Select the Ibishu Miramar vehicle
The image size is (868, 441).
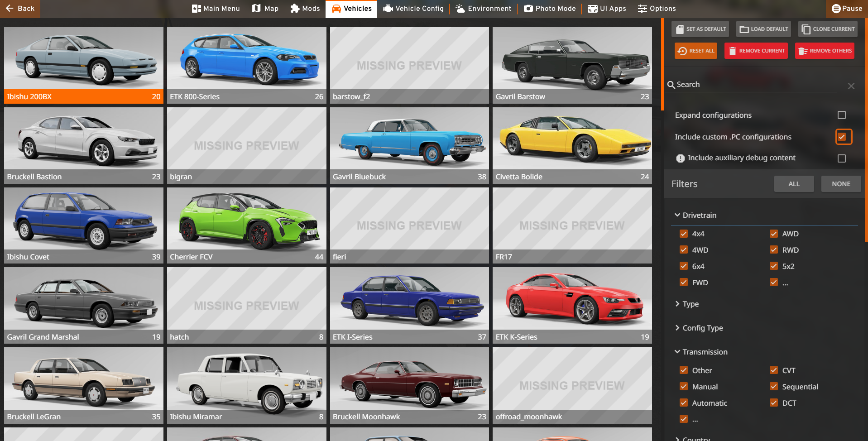point(247,385)
